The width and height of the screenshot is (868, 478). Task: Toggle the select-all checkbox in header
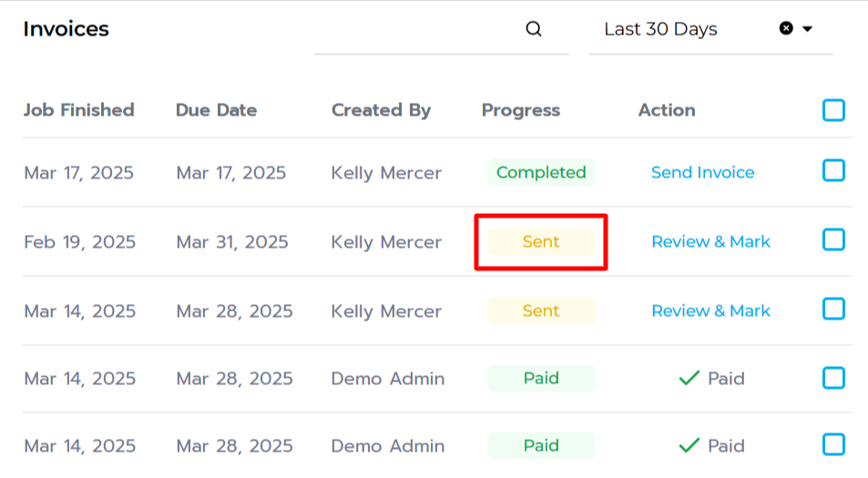coord(833,110)
